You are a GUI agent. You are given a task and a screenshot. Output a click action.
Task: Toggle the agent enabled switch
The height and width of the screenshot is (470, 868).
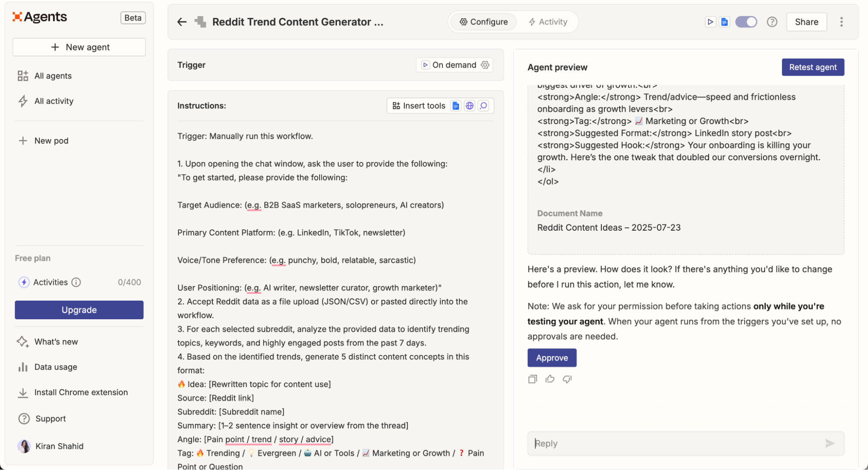(746, 22)
